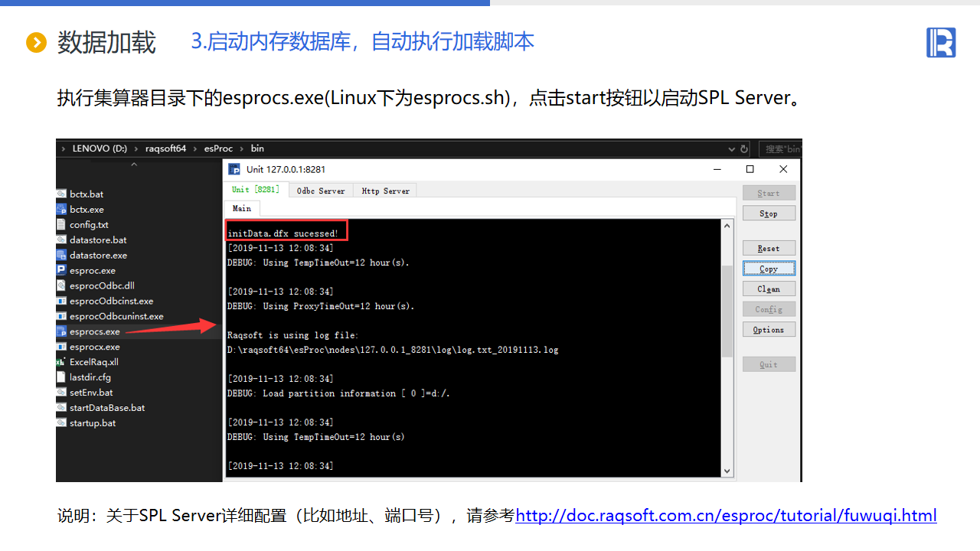Click the lastdir.cfg file icon

coord(61,377)
